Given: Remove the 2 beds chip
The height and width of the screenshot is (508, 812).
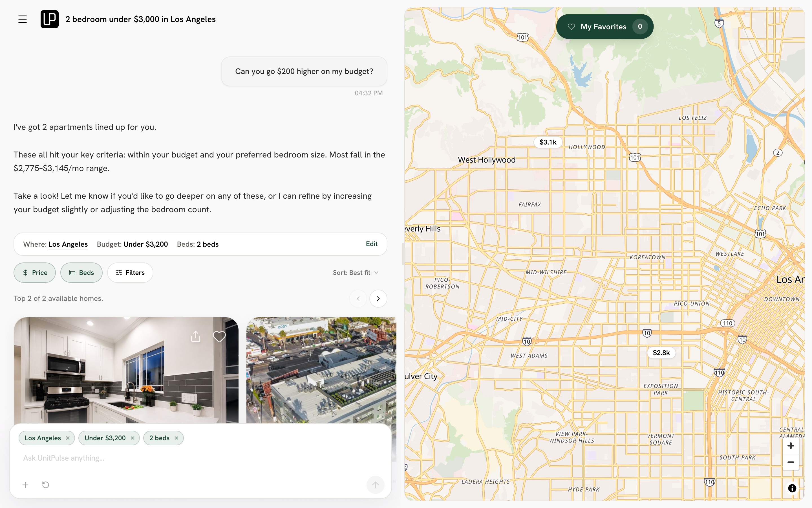Looking at the screenshot, I should click(x=176, y=438).
